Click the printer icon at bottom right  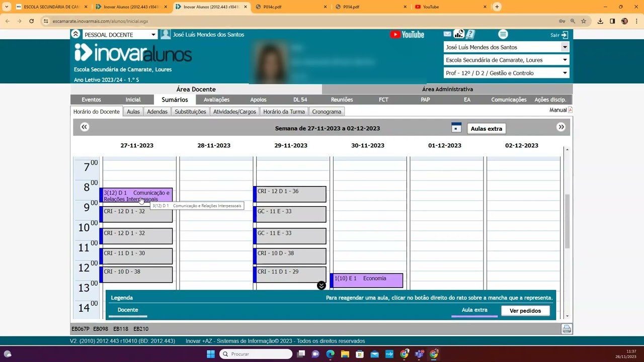pos(567,329)
